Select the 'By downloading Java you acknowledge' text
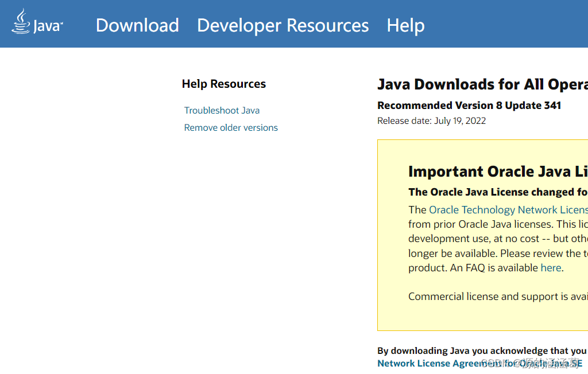The image size is (588, 374). 482,350
